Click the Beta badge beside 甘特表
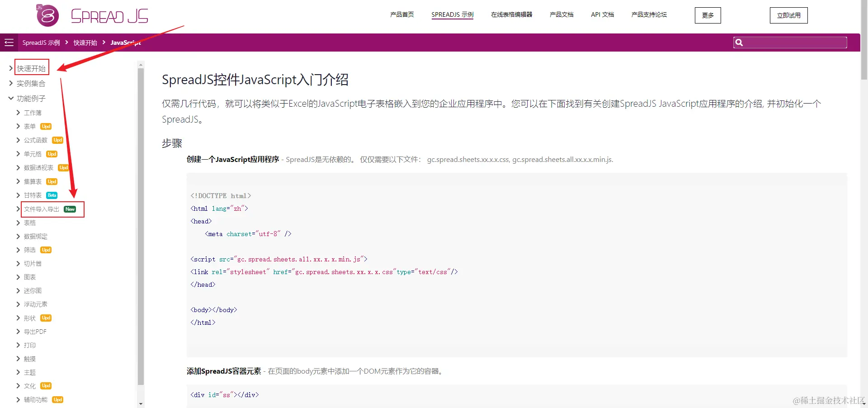The height and width of the screenshot is (408, 868). (x=52, y=195)
